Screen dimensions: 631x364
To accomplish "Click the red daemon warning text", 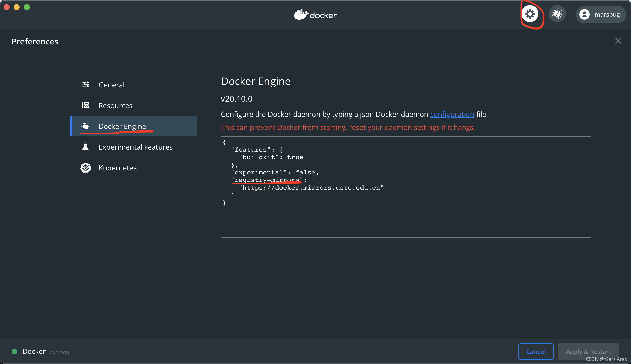I will pos(348,127).
